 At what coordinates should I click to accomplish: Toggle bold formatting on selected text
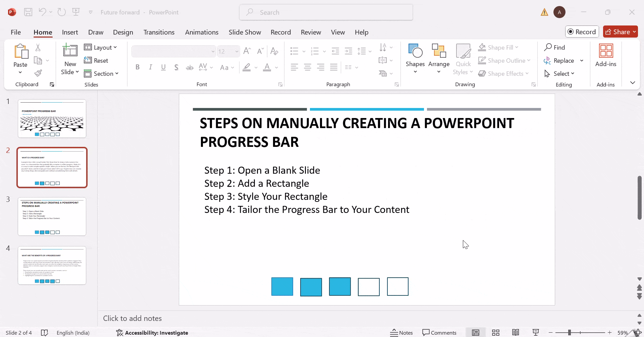click(x=138, y=67)
